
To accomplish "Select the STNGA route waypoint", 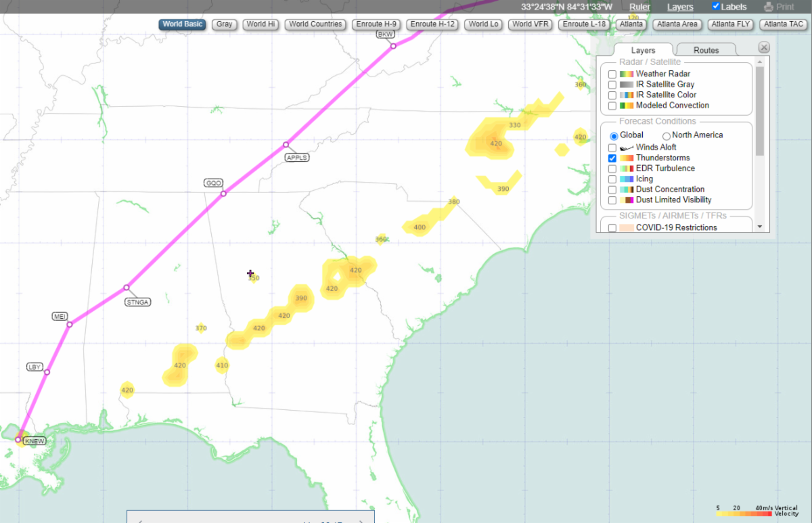I will coord(127,288).
